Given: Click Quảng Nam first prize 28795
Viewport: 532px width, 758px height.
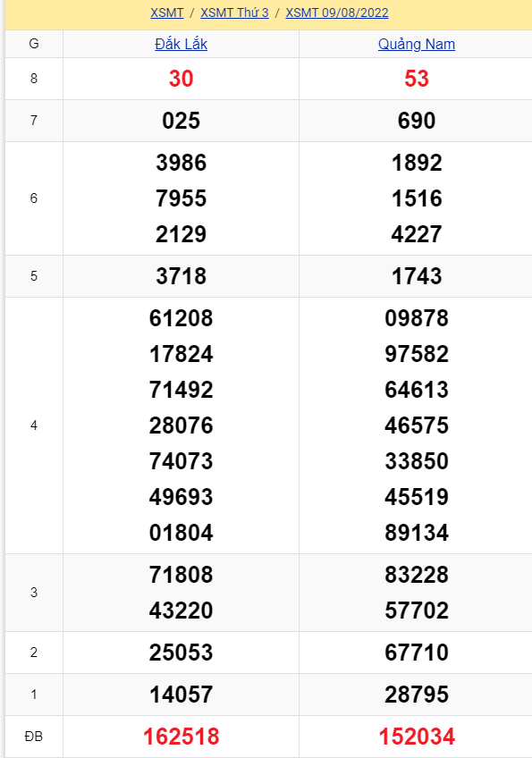Looking at the screenshot, I should pos(417,695).
